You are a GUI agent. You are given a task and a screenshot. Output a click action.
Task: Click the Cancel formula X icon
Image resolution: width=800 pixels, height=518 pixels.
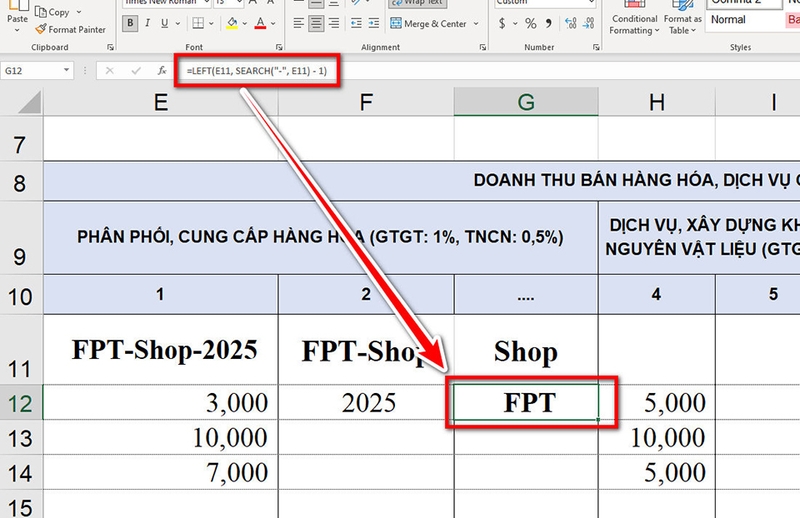pyautogui.click(x=109, y=70)
